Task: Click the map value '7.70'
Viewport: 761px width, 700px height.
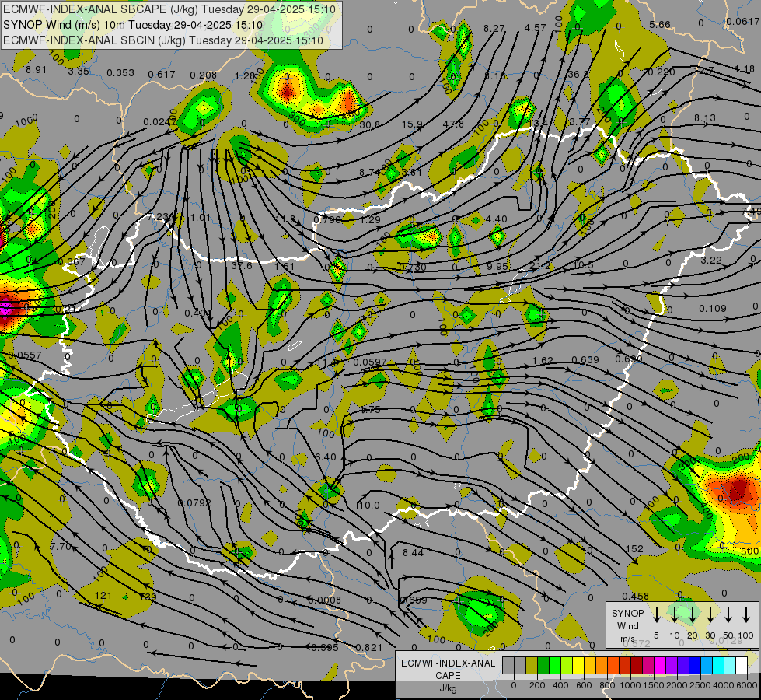Action: [x=61, y=546]
